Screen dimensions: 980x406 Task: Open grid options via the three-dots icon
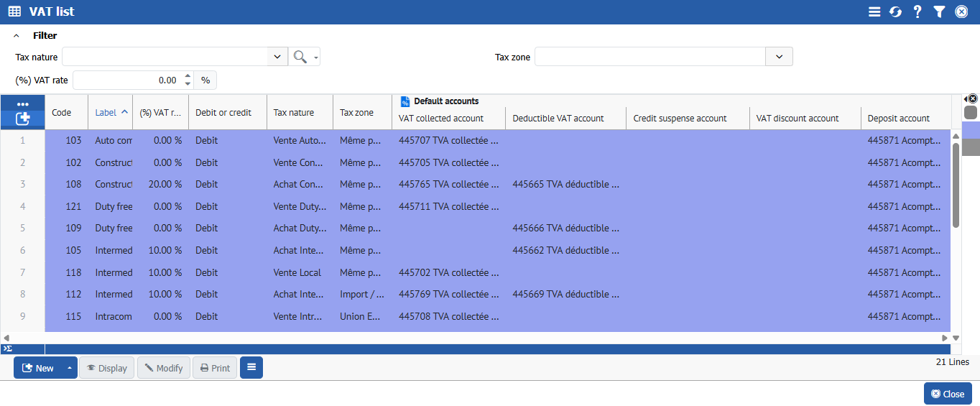coord(22,104)
